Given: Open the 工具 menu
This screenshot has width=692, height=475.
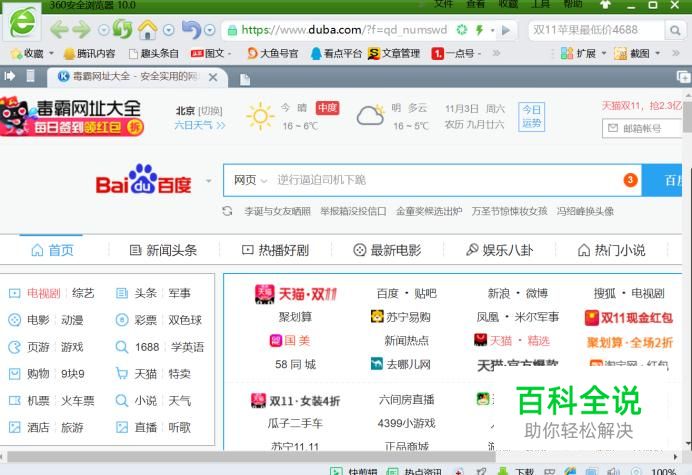Looking at the screenshot, I should (x=541, y=4).
